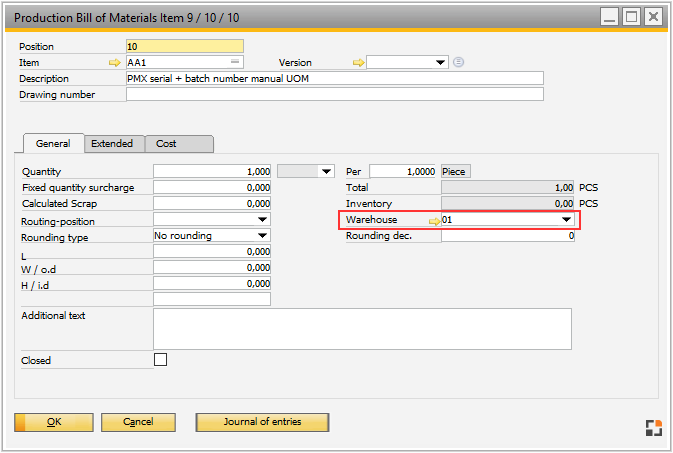Click the Calculated Scrap field
Image resolution: width=673 pixels, height=453 pixels.
[212, 203]
